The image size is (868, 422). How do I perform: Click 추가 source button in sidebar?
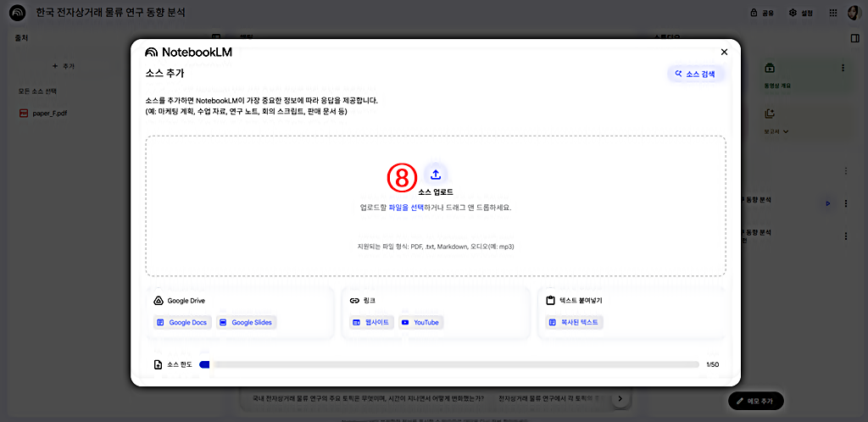[64, 66]
